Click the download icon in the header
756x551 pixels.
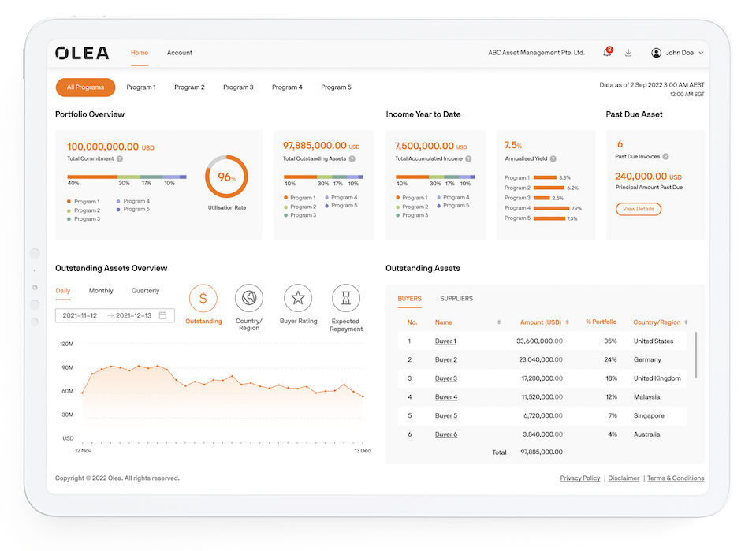[628, 52]
